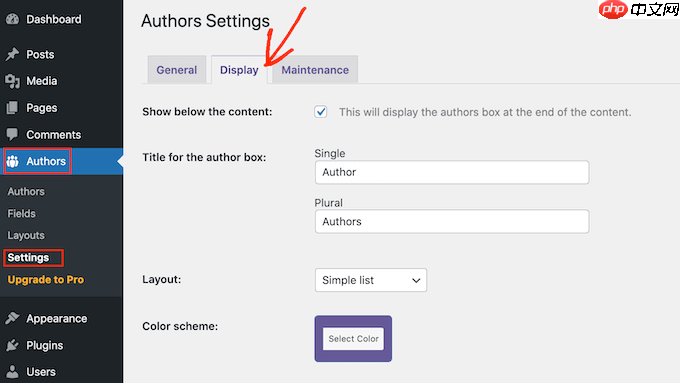This screenshot has width=680, height=383.
Task: Click the Dashboard gauge icon
Action: [13, 19]
